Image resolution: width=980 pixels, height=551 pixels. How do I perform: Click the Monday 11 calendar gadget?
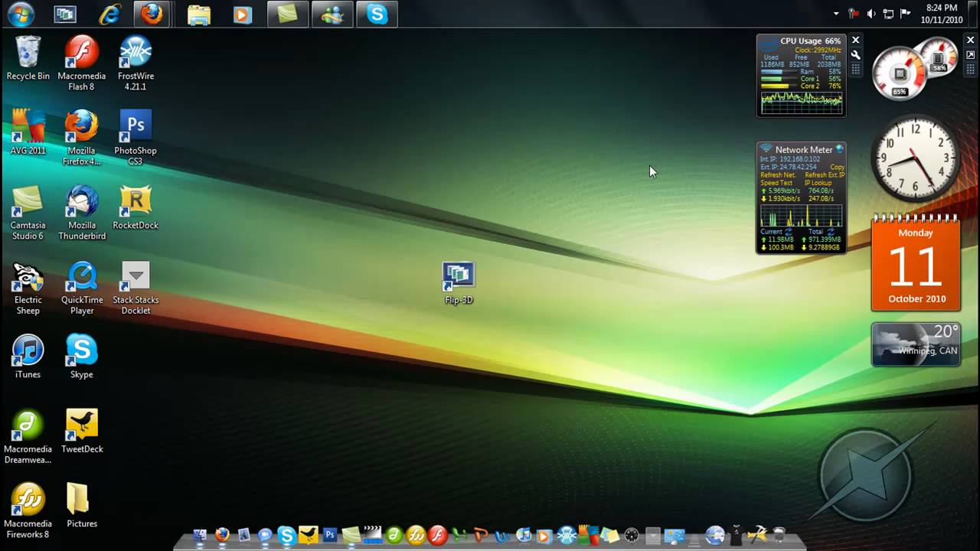(x=916, y=264)
